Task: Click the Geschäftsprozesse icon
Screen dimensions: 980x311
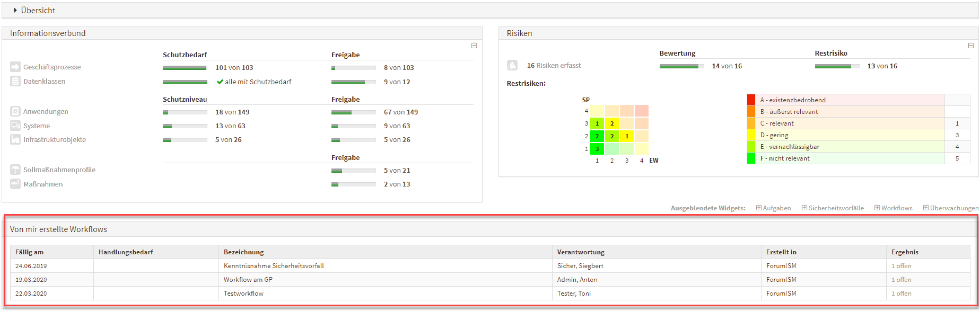Action: pos(15,67)
